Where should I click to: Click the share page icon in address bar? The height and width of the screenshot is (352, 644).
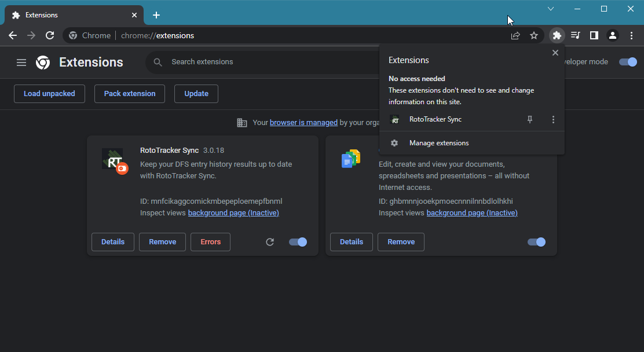tap(515, 36)
